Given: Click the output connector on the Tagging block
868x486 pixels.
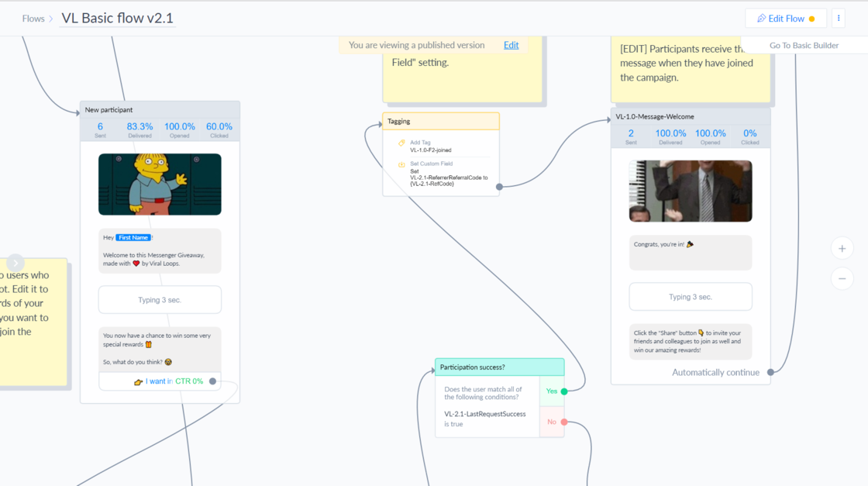Looking at the screenshot, I should click(x=500, y=186).
